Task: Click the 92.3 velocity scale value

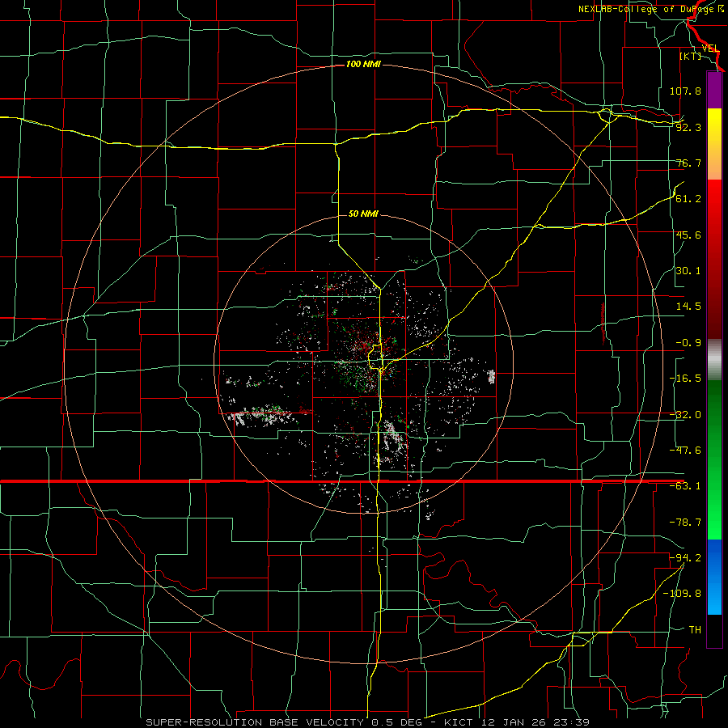Action: pyautogui.click(x=688, y=127)
